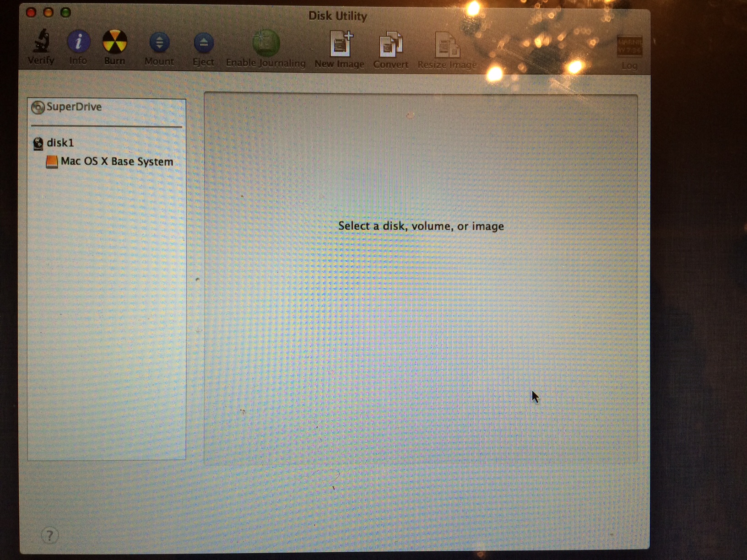This screenshot has height=560, width=747.
Task: Create a New Image from toolbar
Action: click(x=341, y=44)
